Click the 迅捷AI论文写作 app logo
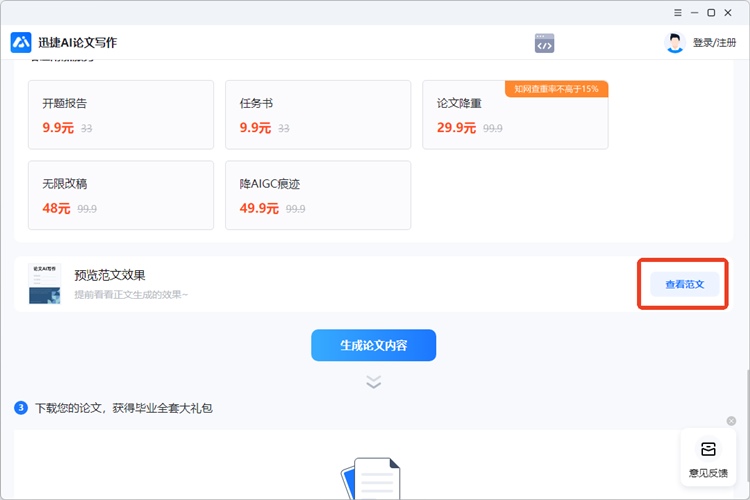The height and width of the screenshot is (500, 750). coord(21,42)
